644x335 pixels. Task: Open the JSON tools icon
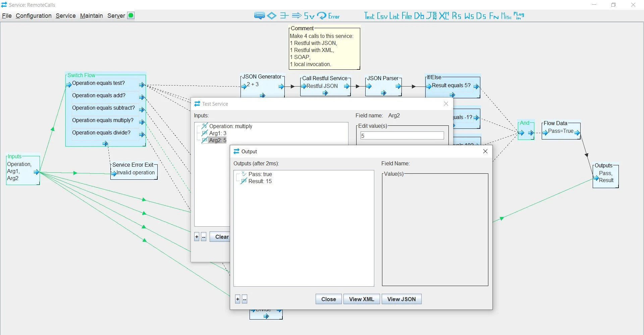point(431,16)
